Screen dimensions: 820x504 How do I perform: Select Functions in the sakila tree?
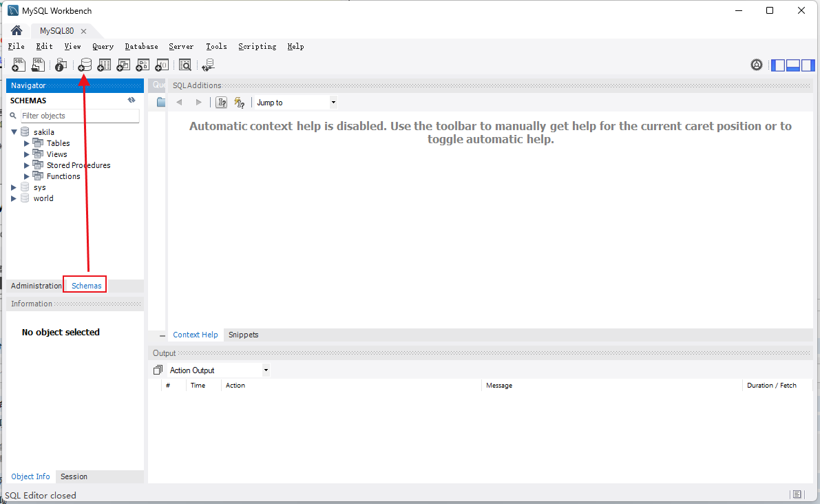tap(63, 176)
